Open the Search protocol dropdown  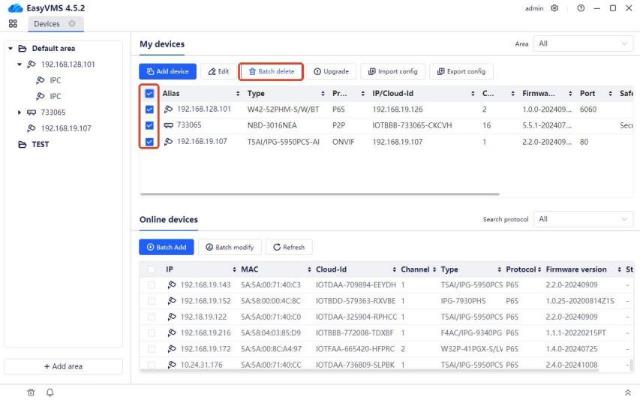(582, 218)
